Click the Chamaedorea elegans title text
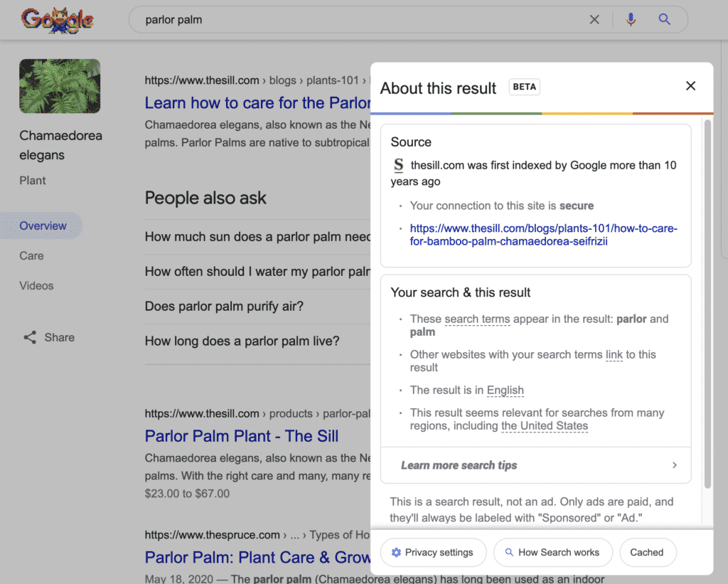Viewport: 728px width, 584px height. coord(61,145)
